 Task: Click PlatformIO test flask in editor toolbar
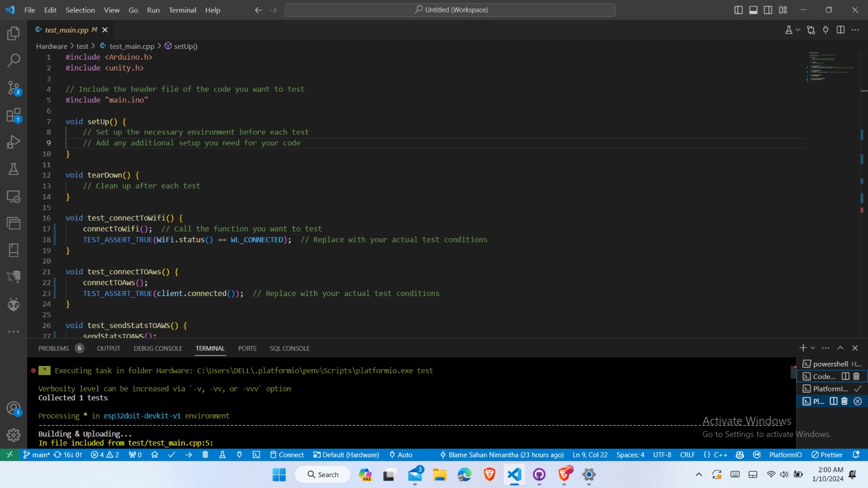(x=789, y=30)
